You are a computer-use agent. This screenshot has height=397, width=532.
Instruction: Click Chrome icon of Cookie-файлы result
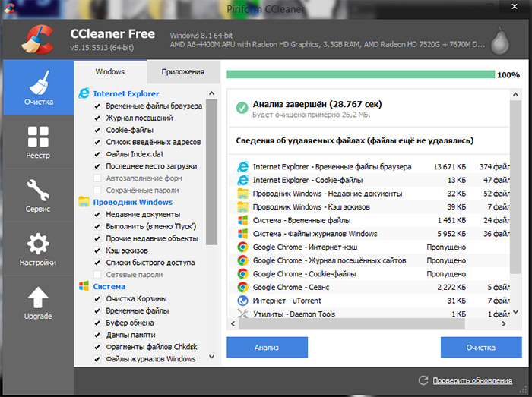[x=242, y=274]
